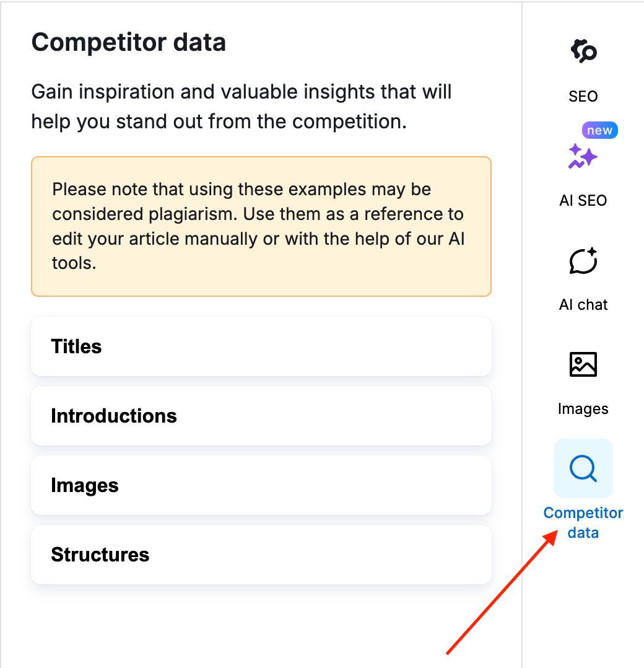Open AI chat via its speech bubble icon
The height and width of the screenshot is (668, 644).
[x=583, y=261]
